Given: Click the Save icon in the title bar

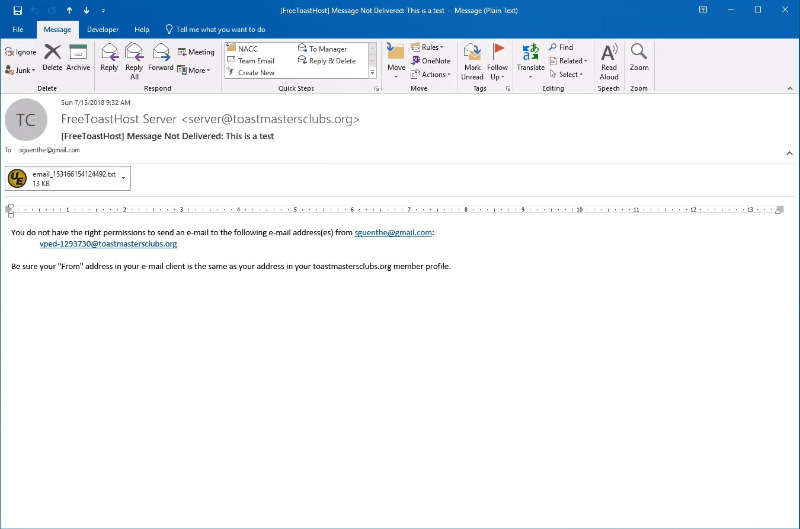Looking at the screenshot, I should click(x=17, y=10).
